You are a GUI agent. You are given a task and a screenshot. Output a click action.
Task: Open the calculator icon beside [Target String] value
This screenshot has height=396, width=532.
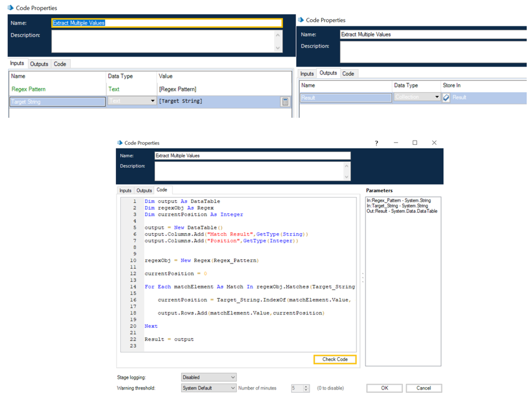(x=285, y=102)
